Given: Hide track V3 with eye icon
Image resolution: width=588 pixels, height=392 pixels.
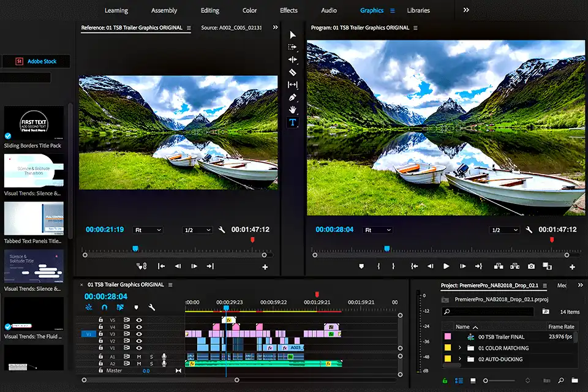Looking at the screenshot, I should tap(139, 334).
